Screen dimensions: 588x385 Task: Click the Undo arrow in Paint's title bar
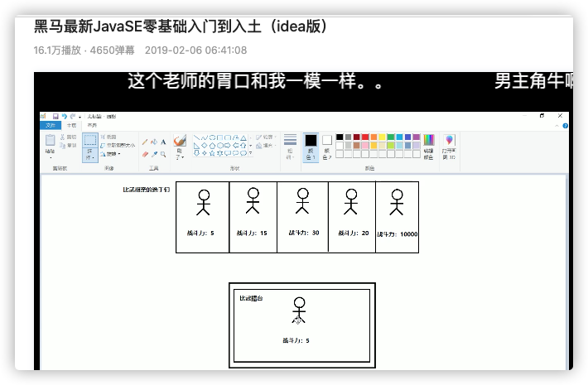[65, 116]
